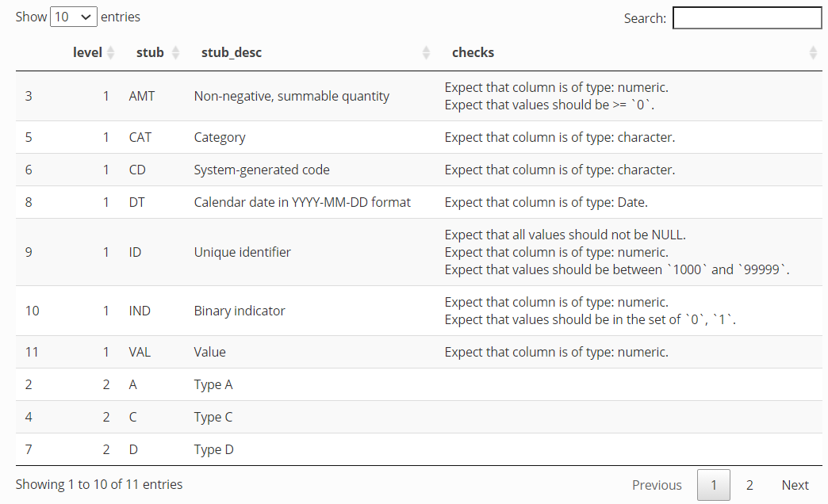
Task: Sort table by level column arrows
Action: tap(110, 53)
